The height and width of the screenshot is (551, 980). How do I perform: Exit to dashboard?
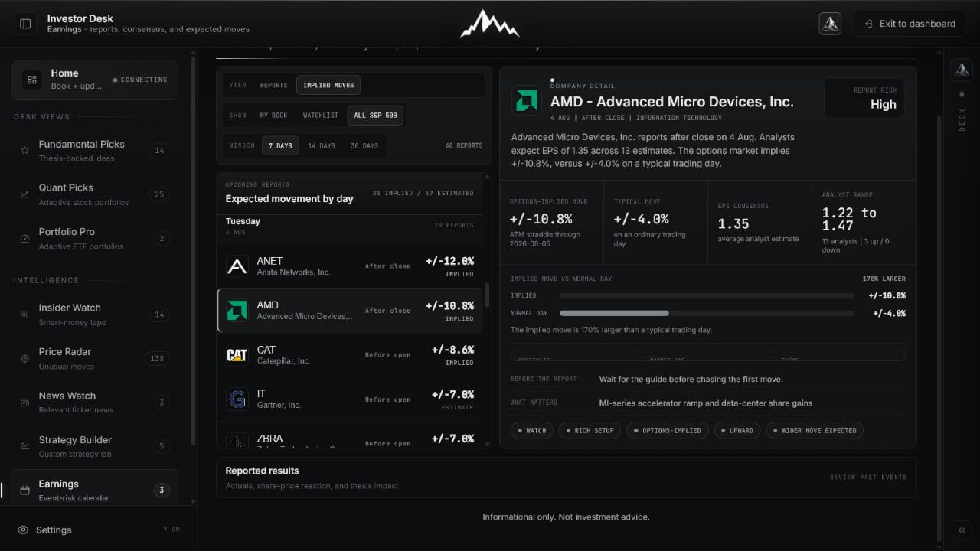click(910, 24)
